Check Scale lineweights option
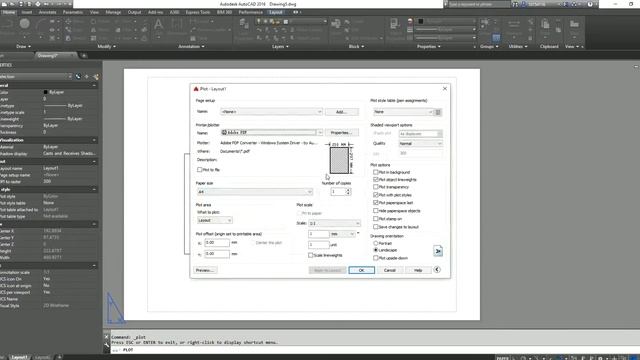Screen dimensions: 640x360 click(x=311, y=255)
